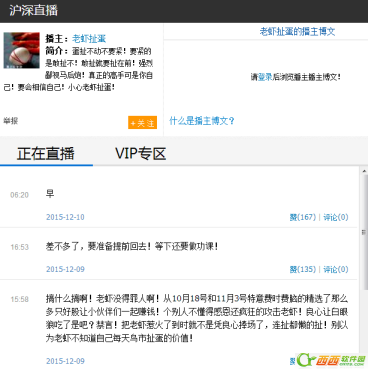
Task: Open 老虾扯蛋的播主博文 heading link
Action: (x=297, y=32)
